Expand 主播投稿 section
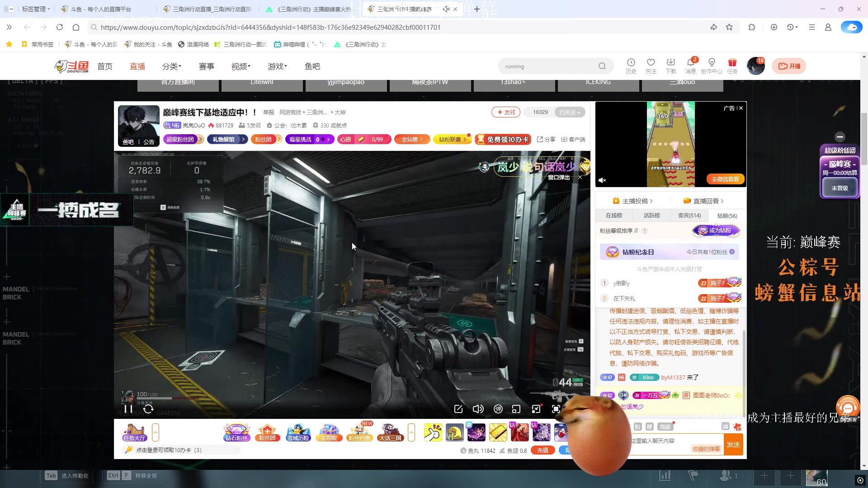This screenshot has width=868, height=488. coord(633,201)
